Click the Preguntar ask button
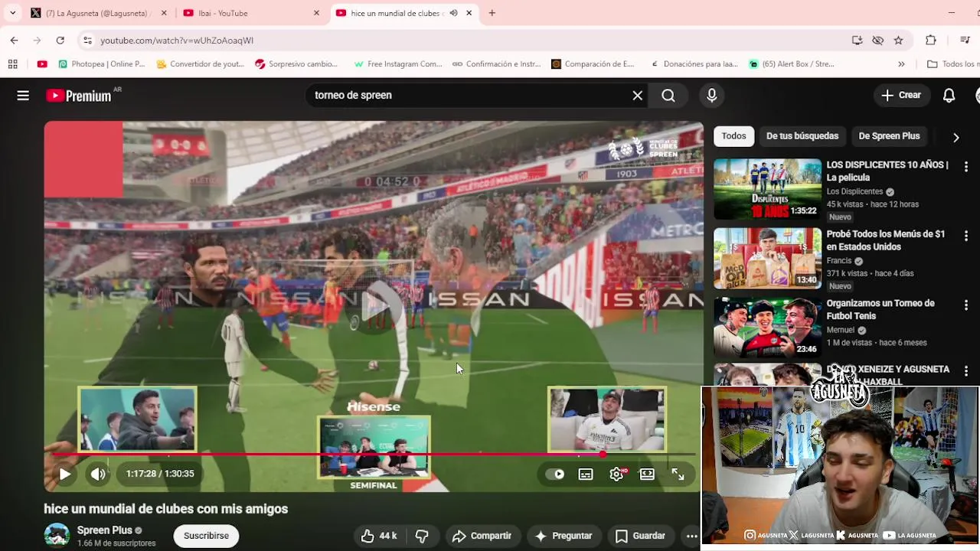 (563, 536)
